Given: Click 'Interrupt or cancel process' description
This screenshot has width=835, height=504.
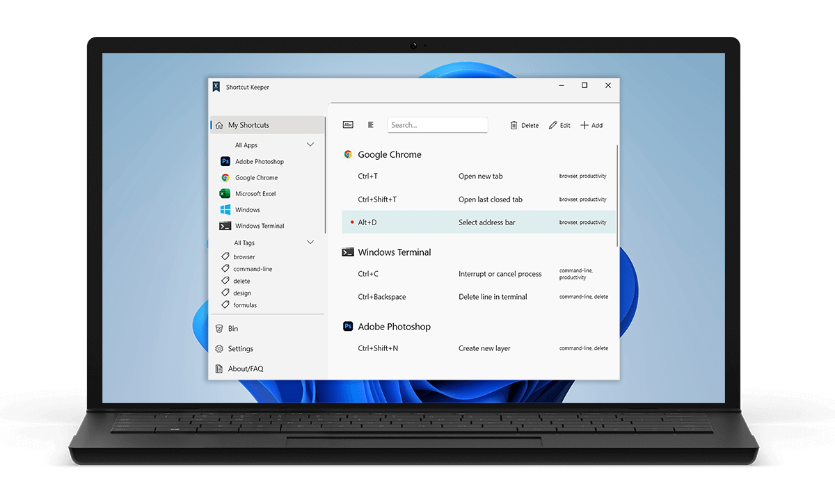Looking at the screenshot, I should click(x=500, y=274).
